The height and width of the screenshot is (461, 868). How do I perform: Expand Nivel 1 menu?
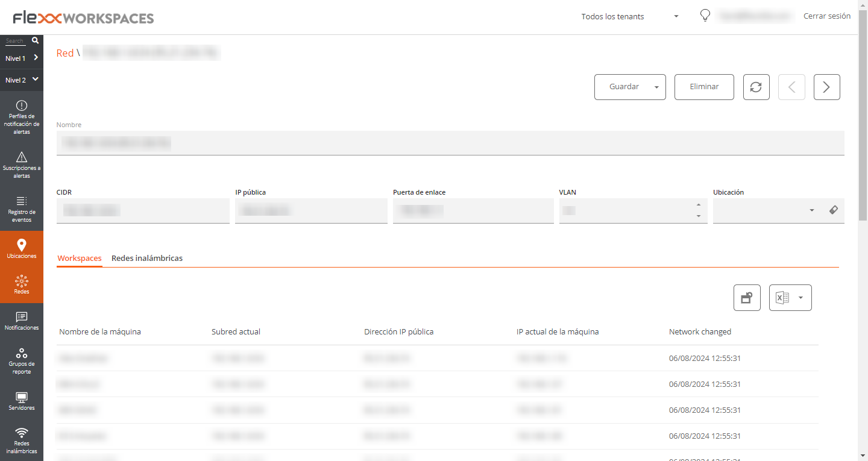pos(22,58)
